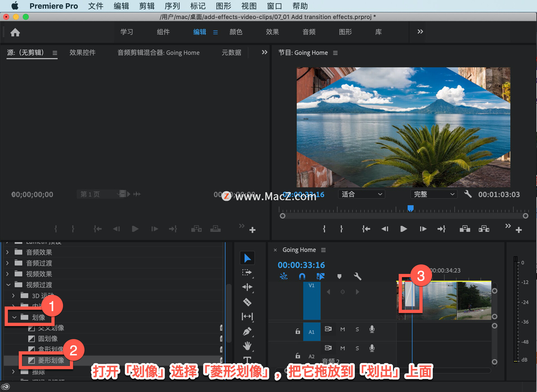Click Lift button in program monitor

[x=465, y=229]
